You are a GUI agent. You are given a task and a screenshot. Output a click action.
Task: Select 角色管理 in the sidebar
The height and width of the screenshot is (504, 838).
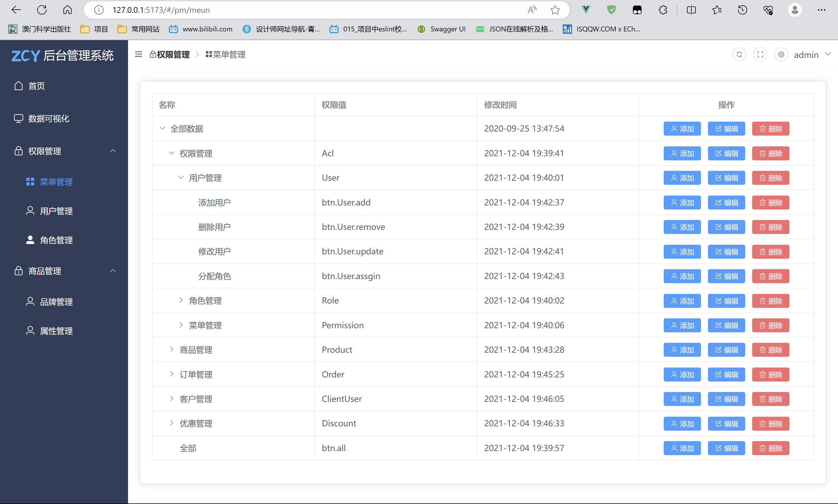pyautogui.click(x=64, y=240)
